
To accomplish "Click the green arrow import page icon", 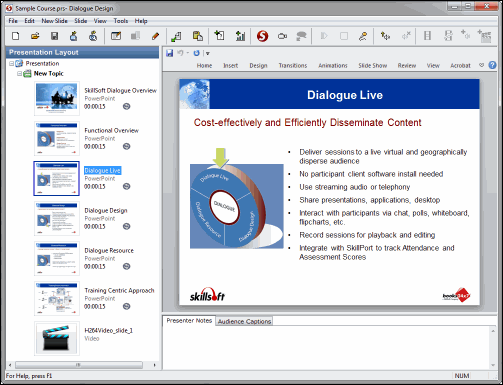I will pos(176,36).
